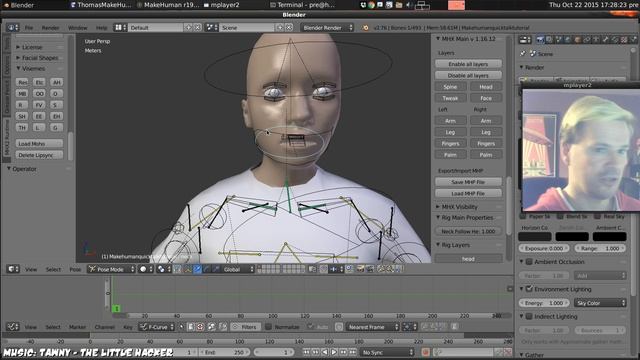Open the Blender Render engine dropdown
Viewport: 640px width, 360px height.
click(327, 27)
